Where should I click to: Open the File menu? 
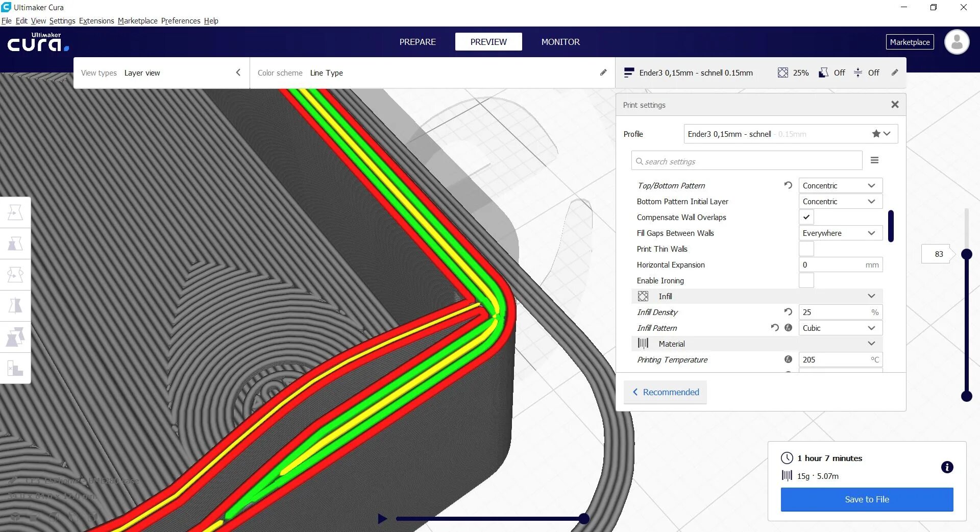6,21
